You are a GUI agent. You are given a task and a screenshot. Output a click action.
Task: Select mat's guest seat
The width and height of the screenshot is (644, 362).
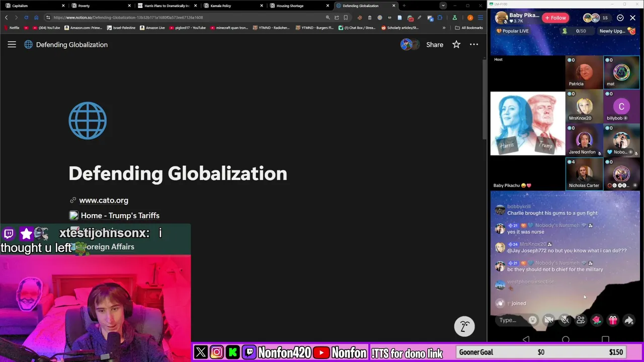coord(621,72)
